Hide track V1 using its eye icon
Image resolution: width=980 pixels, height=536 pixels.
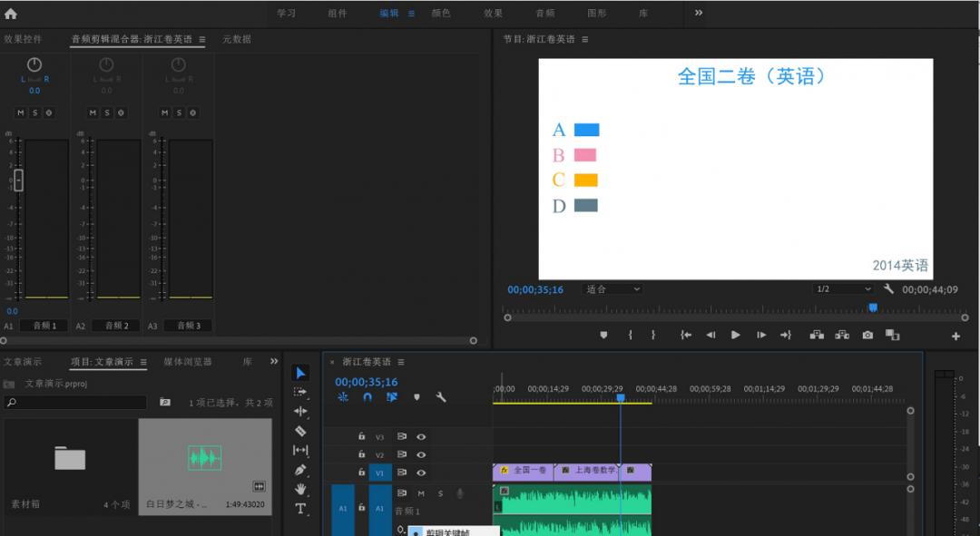coord(421,473)
